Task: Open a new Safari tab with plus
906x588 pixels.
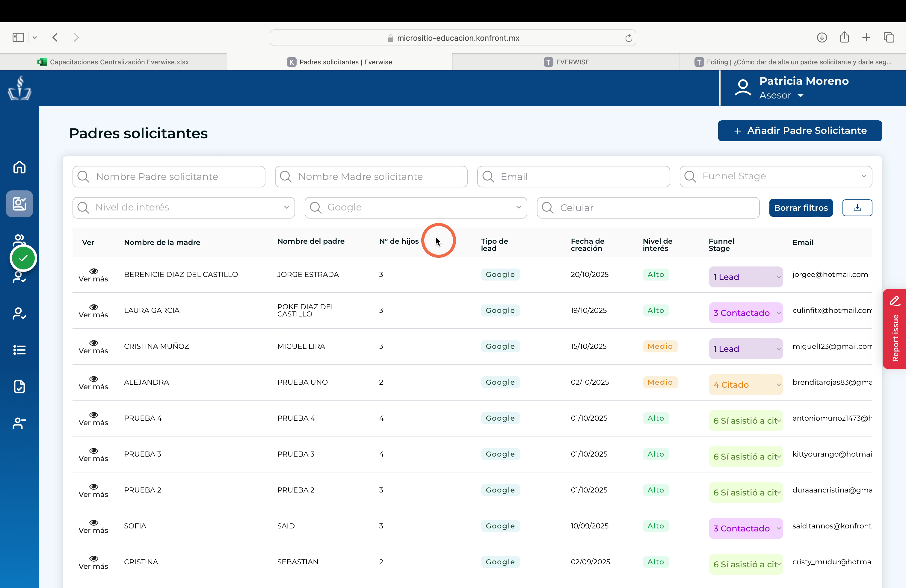Action: (x=866, y=37)
